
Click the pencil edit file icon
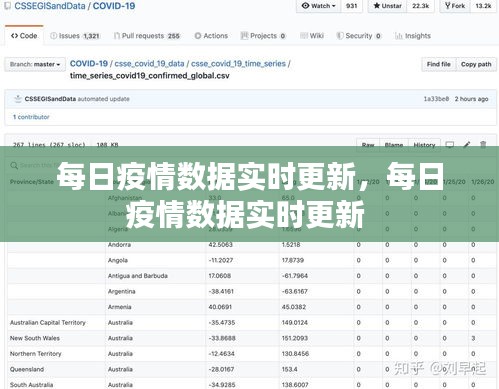pyautogui.click(x=467, y=144)
